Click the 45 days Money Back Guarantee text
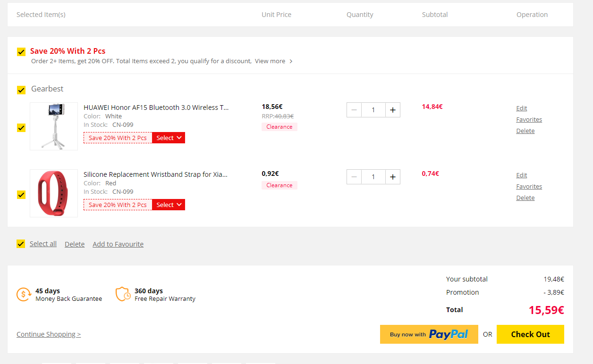Image resolution: width=593 pixels, height=364 pixels. (68, 295)
